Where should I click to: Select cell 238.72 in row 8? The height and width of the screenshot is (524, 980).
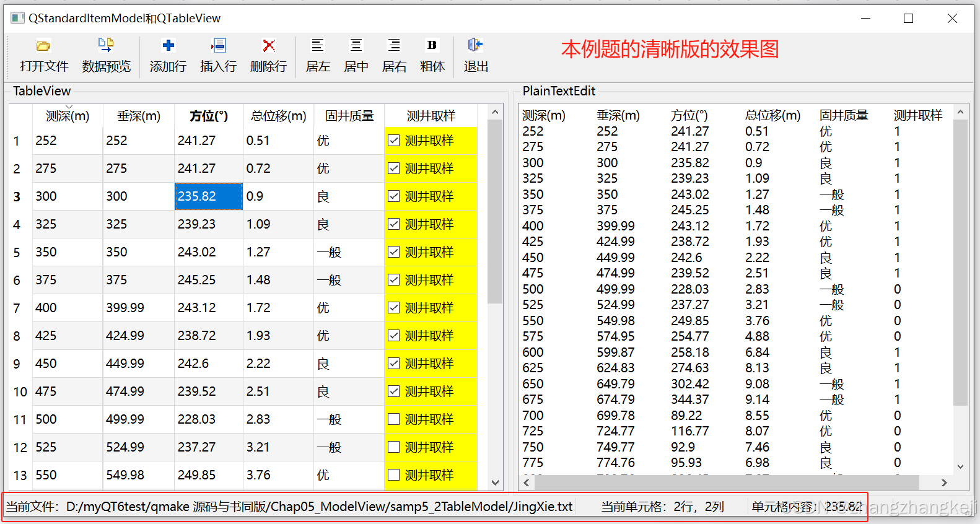coord(209,336)
